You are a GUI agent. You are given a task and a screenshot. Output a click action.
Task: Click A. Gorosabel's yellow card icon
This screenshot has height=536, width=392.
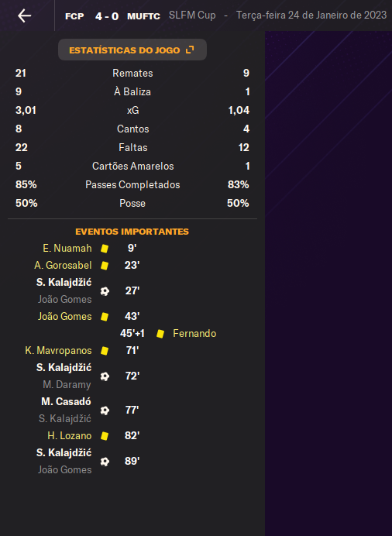click(x=105, y=265)
